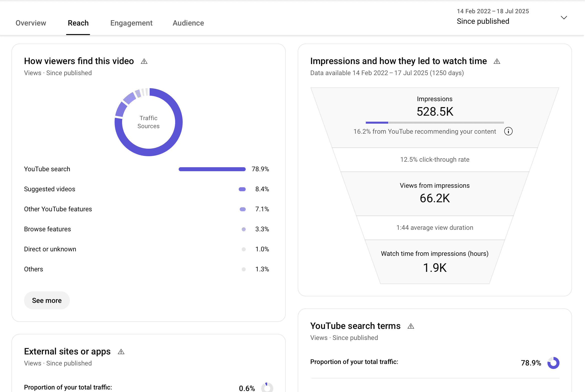Screen dimensions: 585x392
Task: Click the warning icon on the Impressions card
Action: 497,61
